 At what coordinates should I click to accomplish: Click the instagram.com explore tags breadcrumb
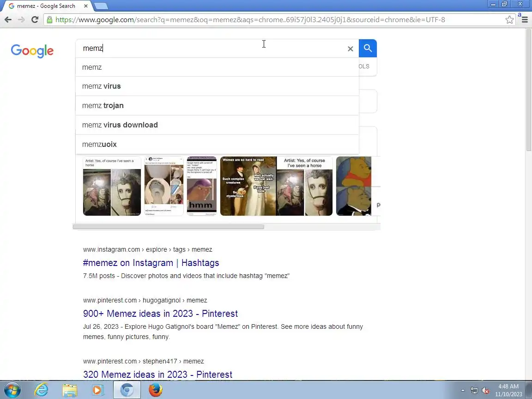(x=148, y=249)
